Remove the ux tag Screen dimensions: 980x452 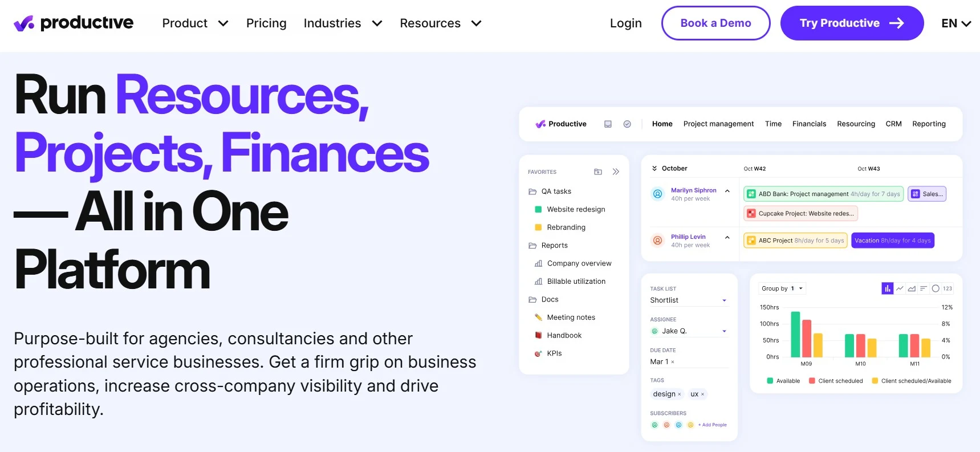pyautogui.click(x=702, y=394)
